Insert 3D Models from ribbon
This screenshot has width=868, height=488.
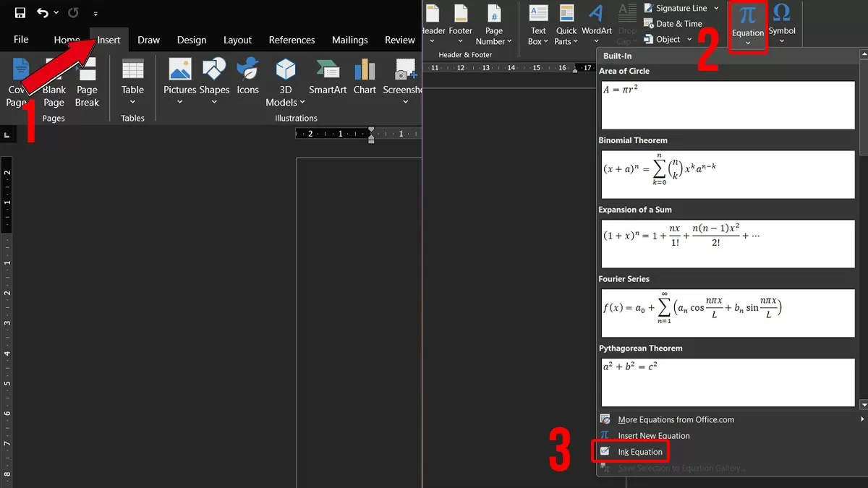[286, 81]
